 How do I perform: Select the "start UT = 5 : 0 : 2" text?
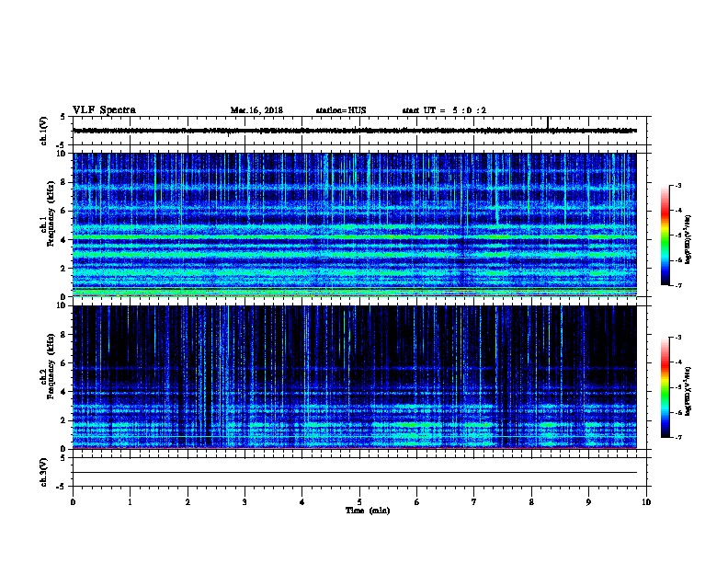coord(444,110)
